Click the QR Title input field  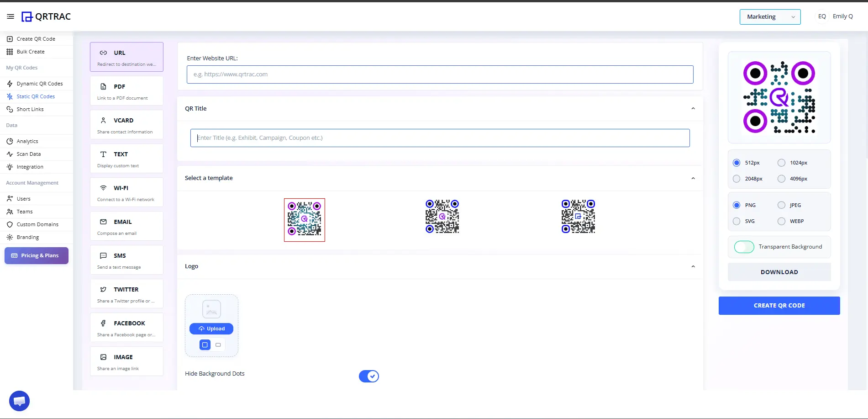440,138
